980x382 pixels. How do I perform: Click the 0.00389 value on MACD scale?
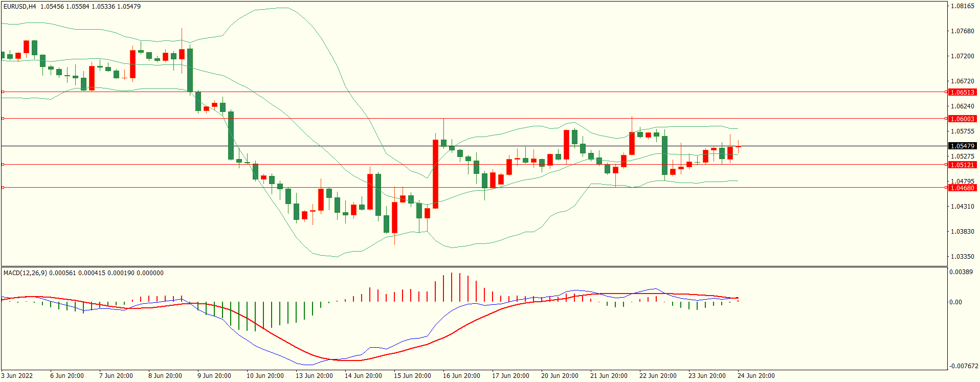(x=961, y=272)
